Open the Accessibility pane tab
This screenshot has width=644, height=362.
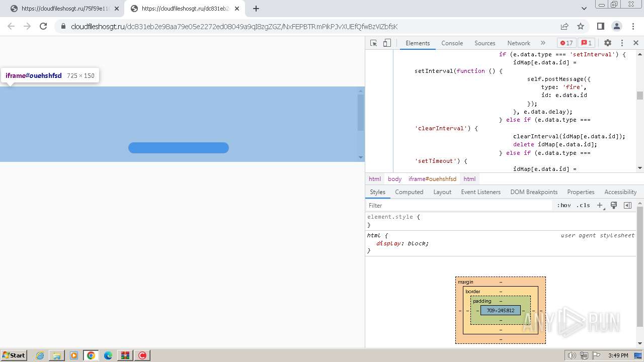coord(620,192)
